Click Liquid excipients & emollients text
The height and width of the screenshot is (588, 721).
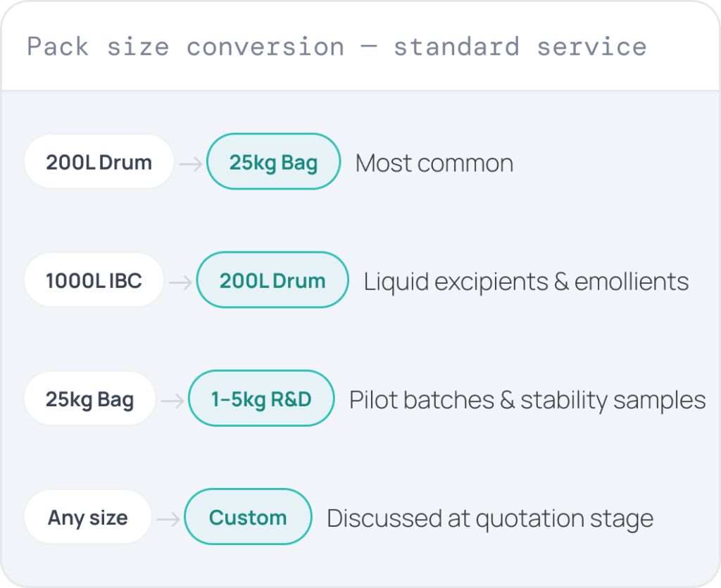pyautogui.click(x=526, y=282)
